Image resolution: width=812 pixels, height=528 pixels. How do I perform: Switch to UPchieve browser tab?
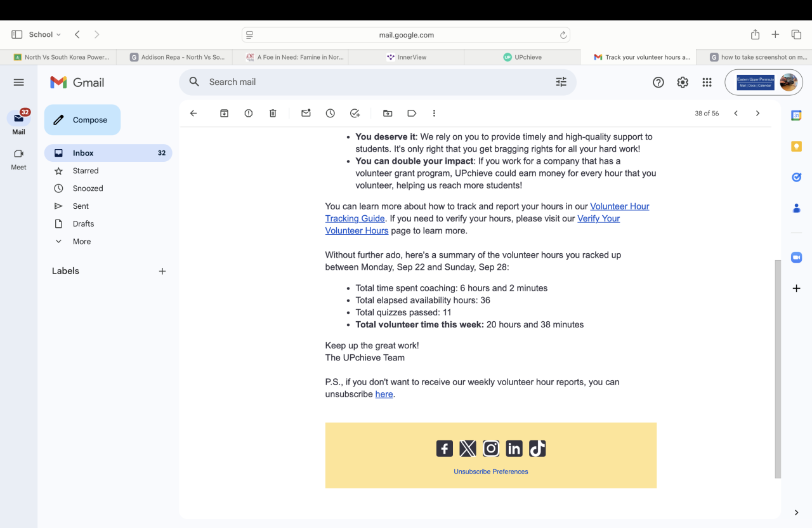coord(523,57)
